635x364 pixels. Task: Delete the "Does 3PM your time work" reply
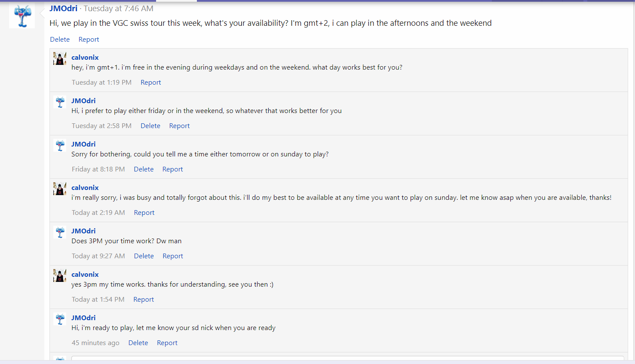(x=144, y=256)
